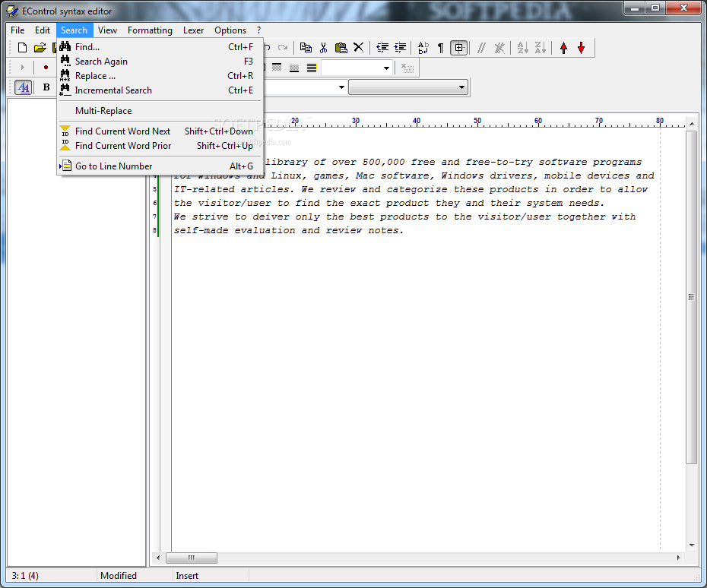The image size is (707, 588).
Task: Open the Lexer menu
Action: [193, 30]
